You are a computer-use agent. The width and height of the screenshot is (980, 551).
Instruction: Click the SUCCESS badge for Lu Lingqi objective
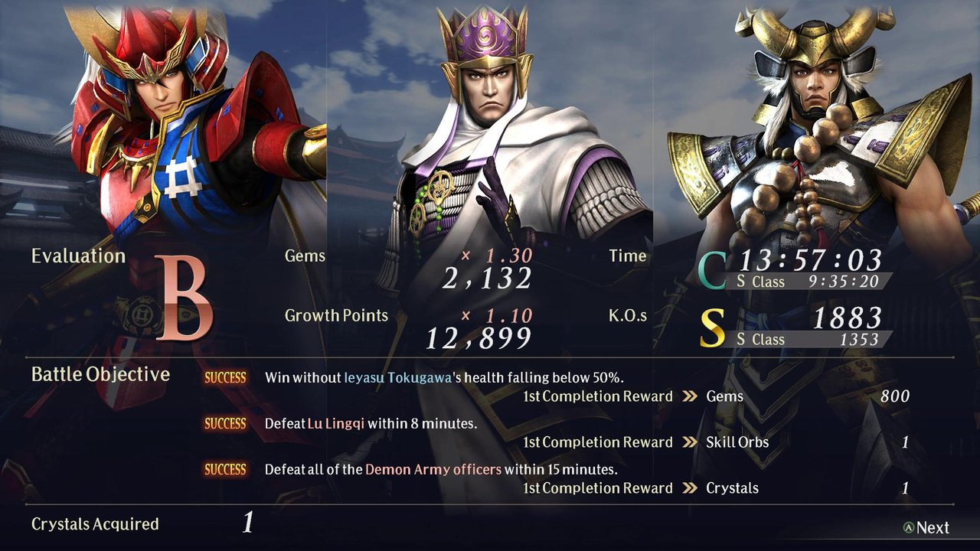click(x=225, y=423)
